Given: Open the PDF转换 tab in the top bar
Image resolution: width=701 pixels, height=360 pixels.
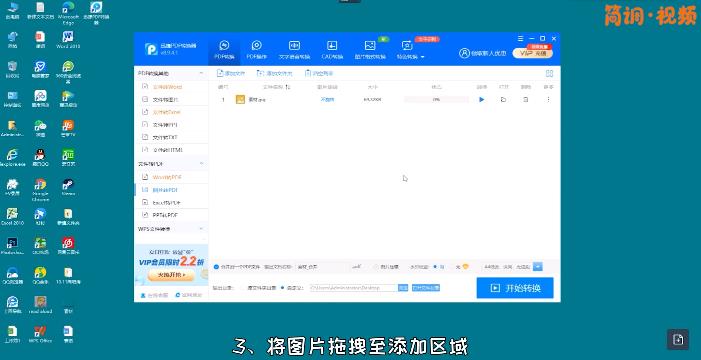Looking at the screenshot, I should point(224,50).
